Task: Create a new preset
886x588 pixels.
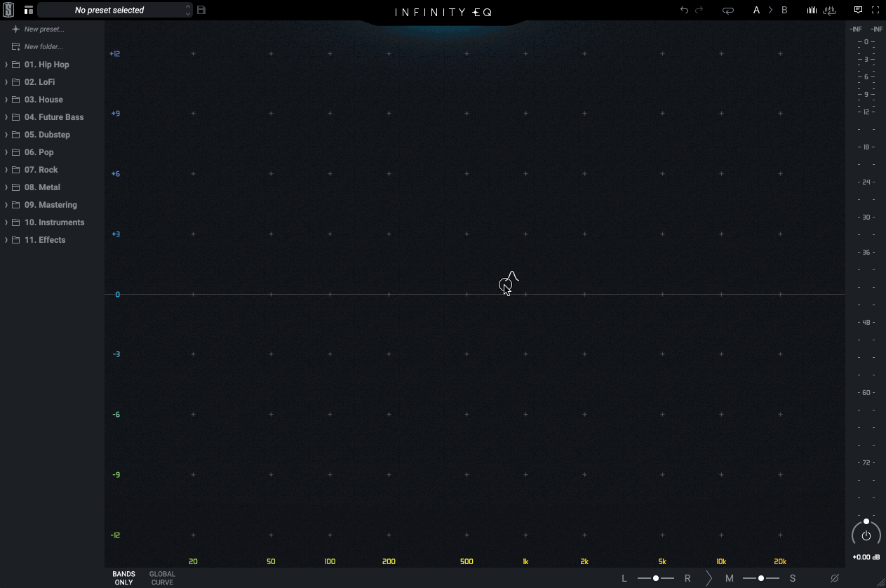Action: coord(44,29)
